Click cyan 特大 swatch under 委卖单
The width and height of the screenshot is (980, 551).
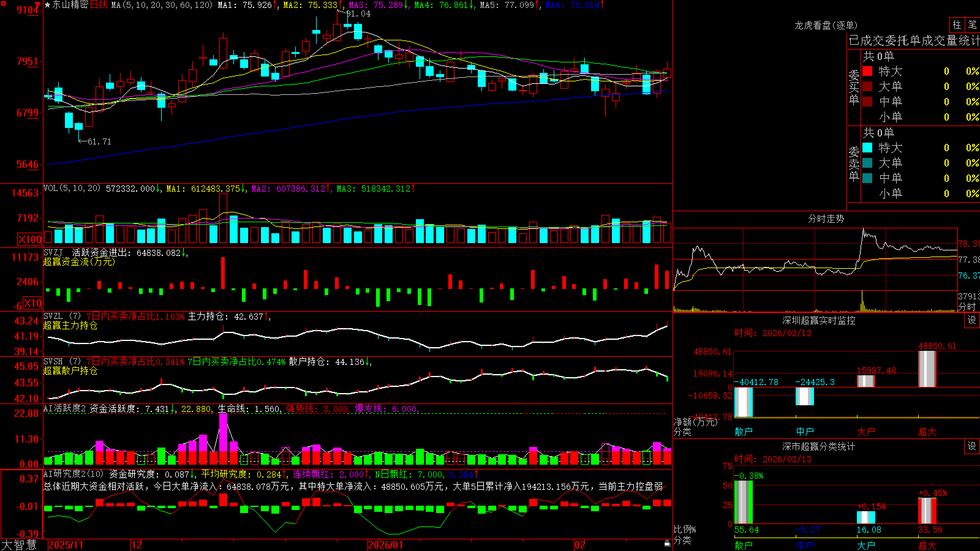coord(867,148)
